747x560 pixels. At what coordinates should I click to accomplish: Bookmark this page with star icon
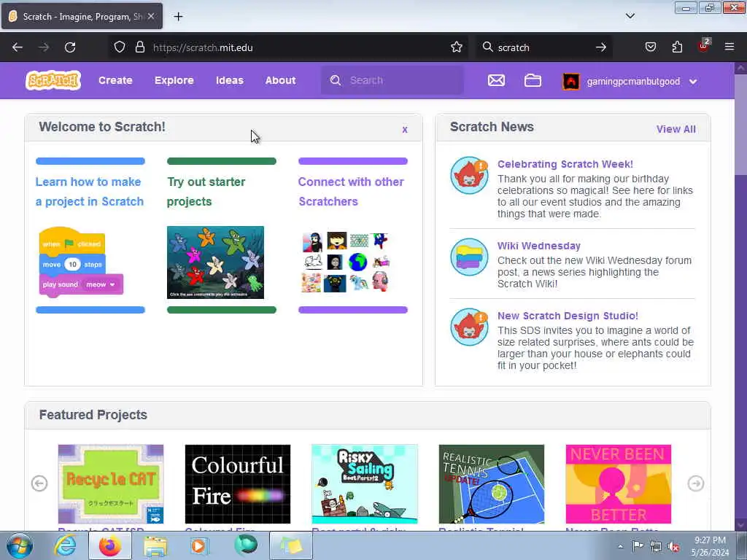[457, 47]
